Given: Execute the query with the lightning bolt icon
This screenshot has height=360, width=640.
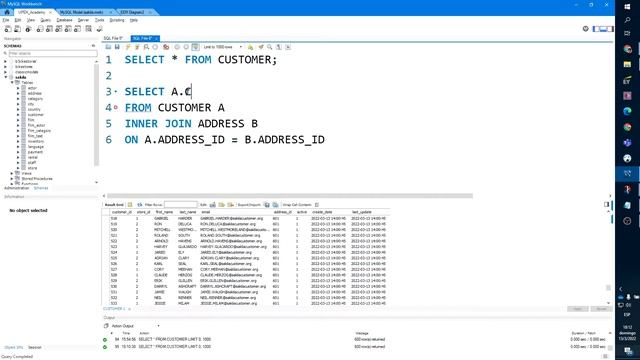Looking at the screenshot, I should coord(128,47).
